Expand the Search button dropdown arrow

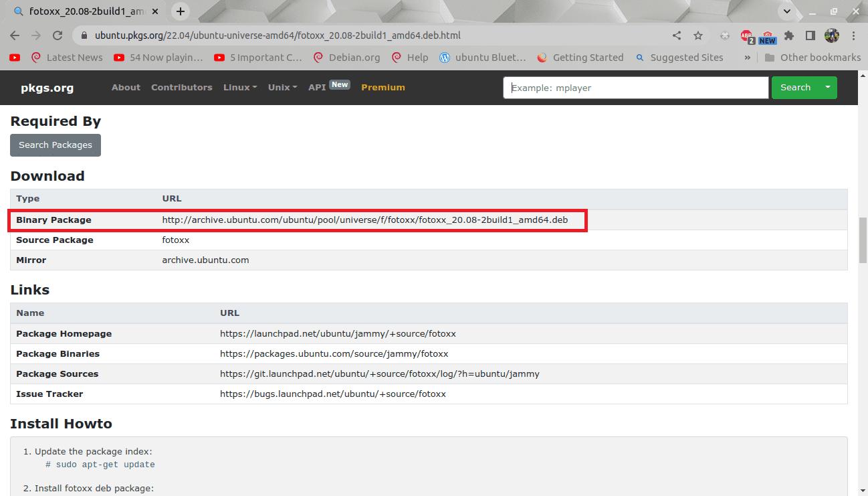coord(827,87)
